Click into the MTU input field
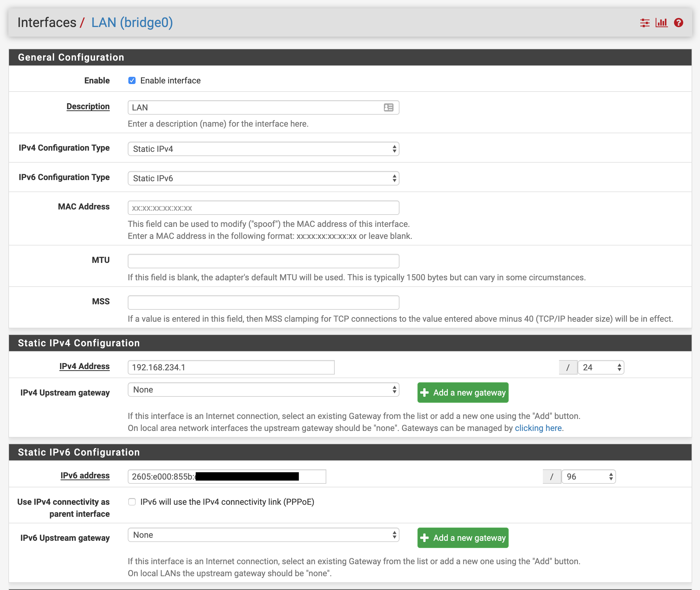This screenshot has width=700, height=590. pos(263,261)
